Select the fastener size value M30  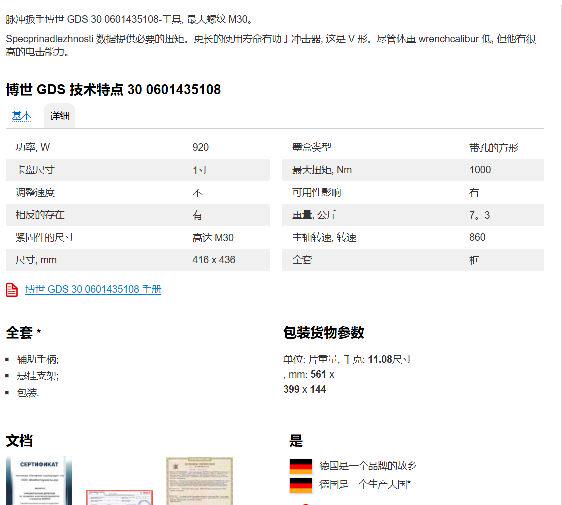tap(213, 237)
